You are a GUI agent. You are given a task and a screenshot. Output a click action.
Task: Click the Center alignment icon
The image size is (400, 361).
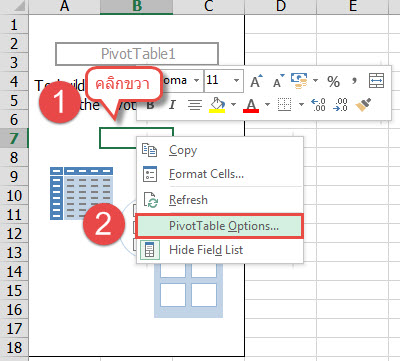click(195, 105)
